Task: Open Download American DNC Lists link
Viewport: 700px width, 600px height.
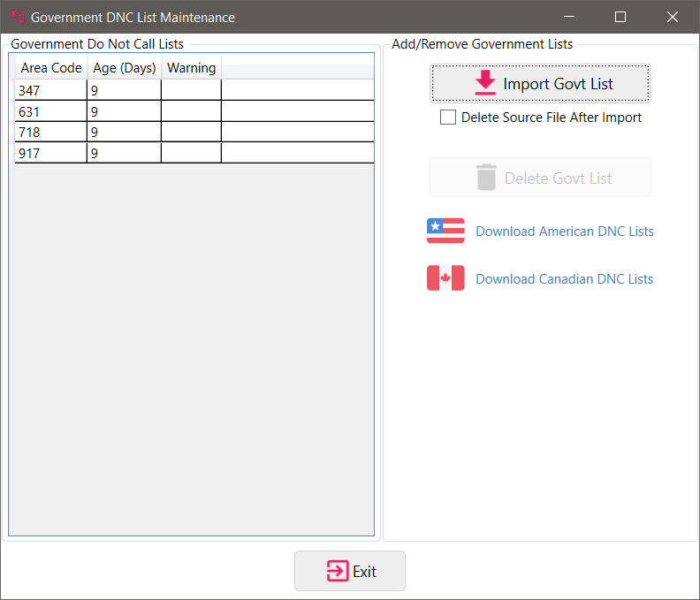Action: click(564, 232)
